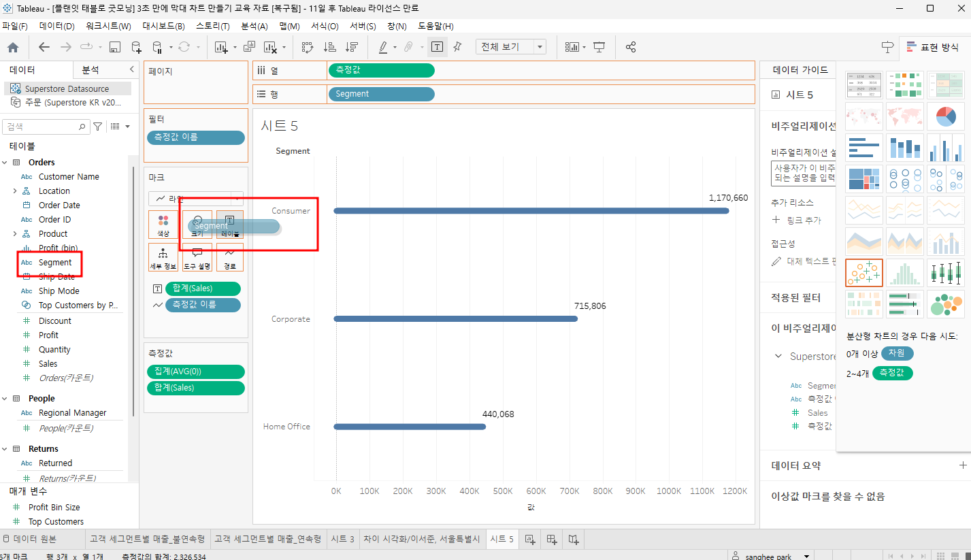Select the Customer Name field

point(69,177)
